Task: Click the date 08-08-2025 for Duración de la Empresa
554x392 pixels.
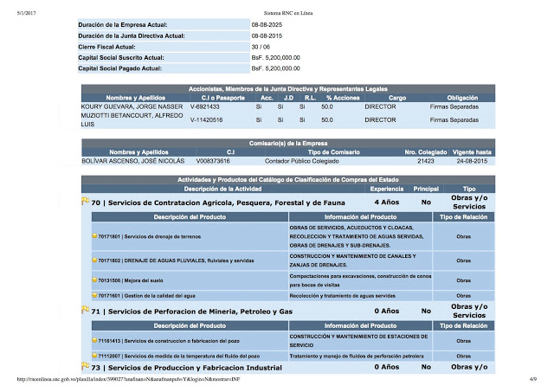Action: coord(267,25)
